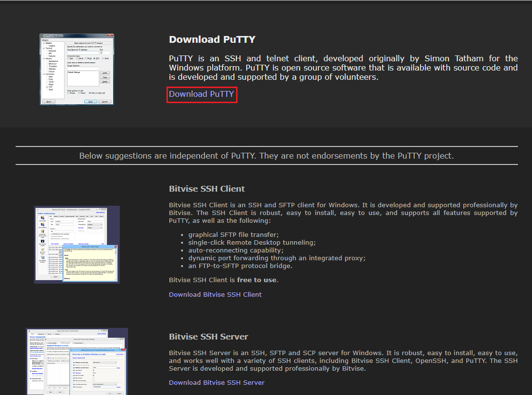Click the 'graphical SFTP file transfer;' bullet
This screenshot has width=532, height=395.
coord(234,234)
